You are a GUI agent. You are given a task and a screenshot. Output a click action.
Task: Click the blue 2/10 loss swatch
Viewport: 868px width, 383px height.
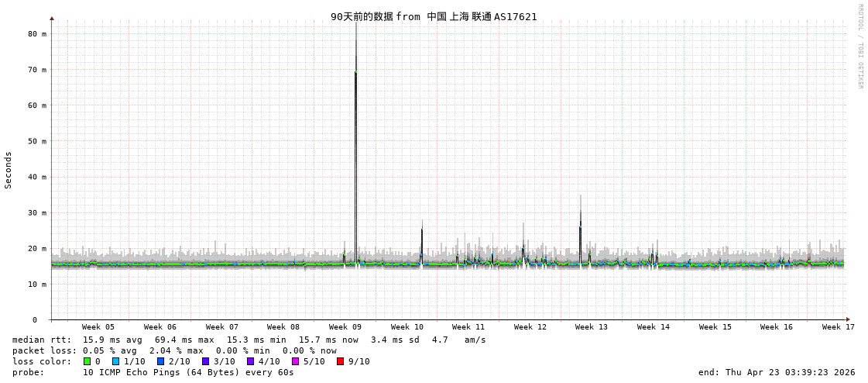tap(160, 361)
